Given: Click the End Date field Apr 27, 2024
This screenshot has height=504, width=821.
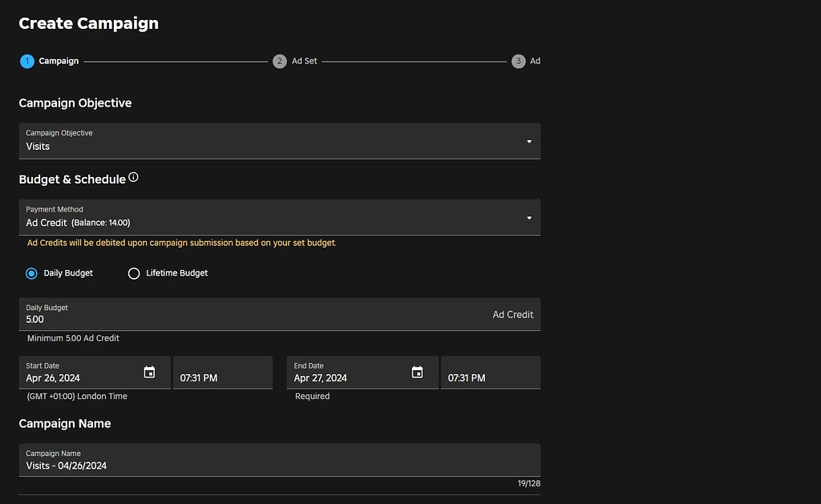Looking at the screenshot, I should pyautogui.click(x=362, y=372).
